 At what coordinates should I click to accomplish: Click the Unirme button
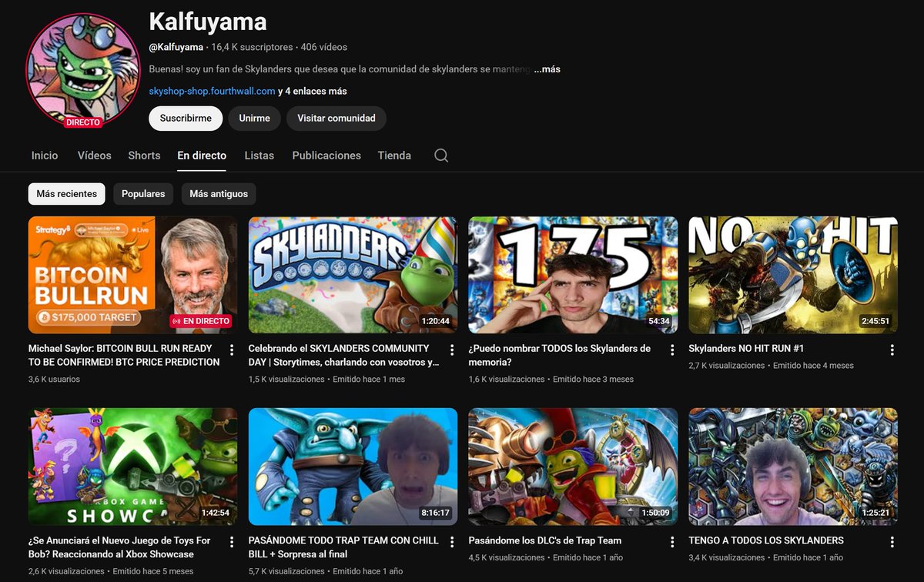click(x=254, y=119)
